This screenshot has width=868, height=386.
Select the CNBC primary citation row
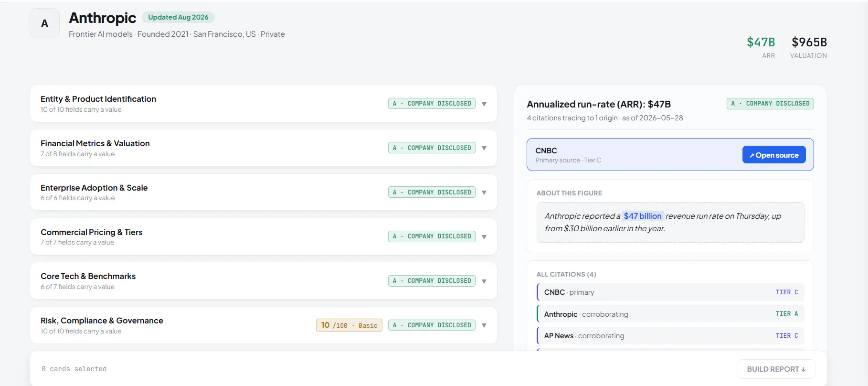[670, 292]
